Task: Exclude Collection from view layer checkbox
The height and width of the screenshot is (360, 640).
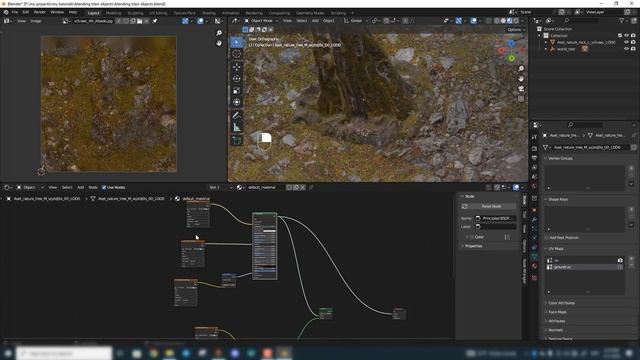Action: 620,36
